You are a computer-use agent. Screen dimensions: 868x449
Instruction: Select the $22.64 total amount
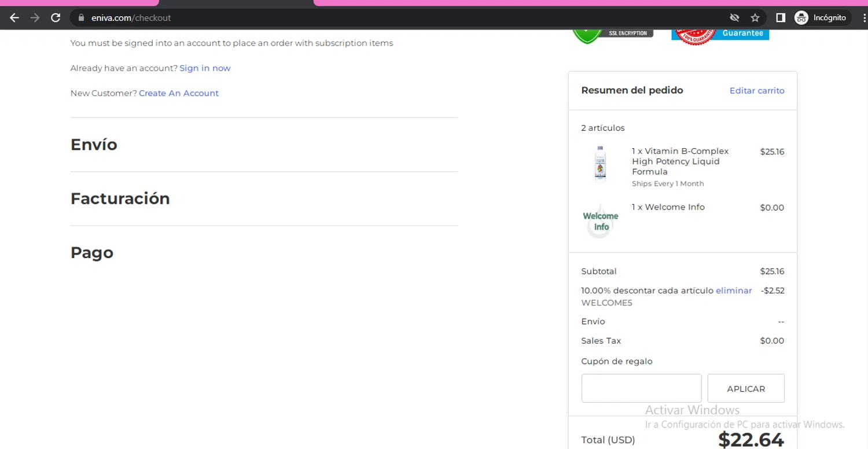751,440
